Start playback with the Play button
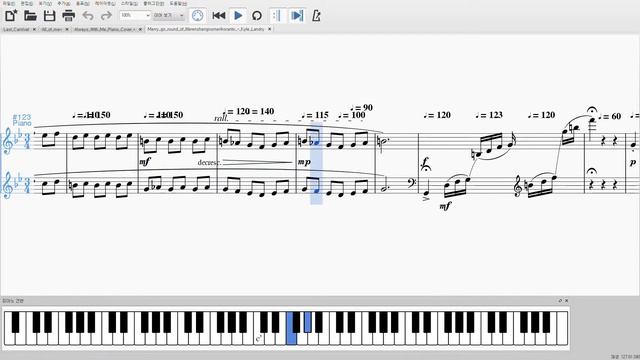640x360 pixels. pyautogui.click(x=238, y=16)
